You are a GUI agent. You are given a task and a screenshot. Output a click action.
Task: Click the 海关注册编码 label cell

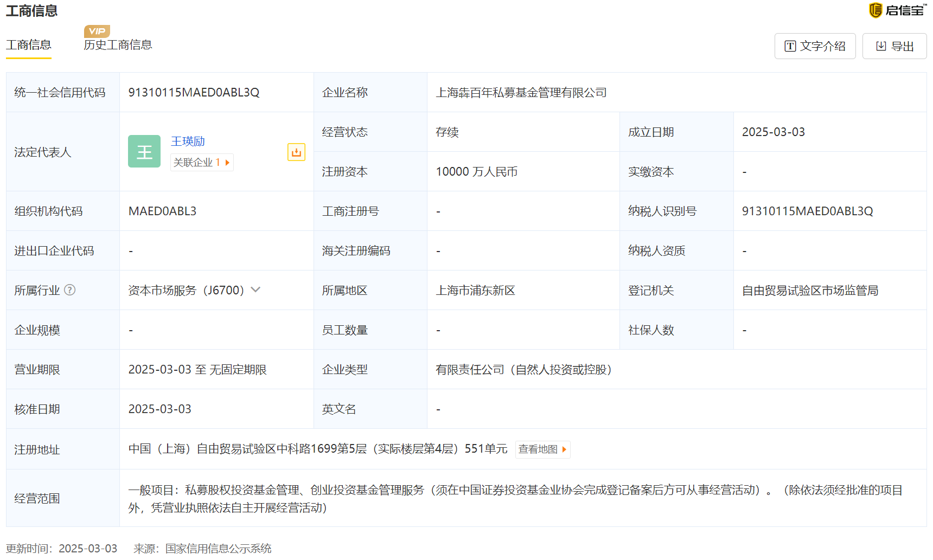(x=370, y=251)
